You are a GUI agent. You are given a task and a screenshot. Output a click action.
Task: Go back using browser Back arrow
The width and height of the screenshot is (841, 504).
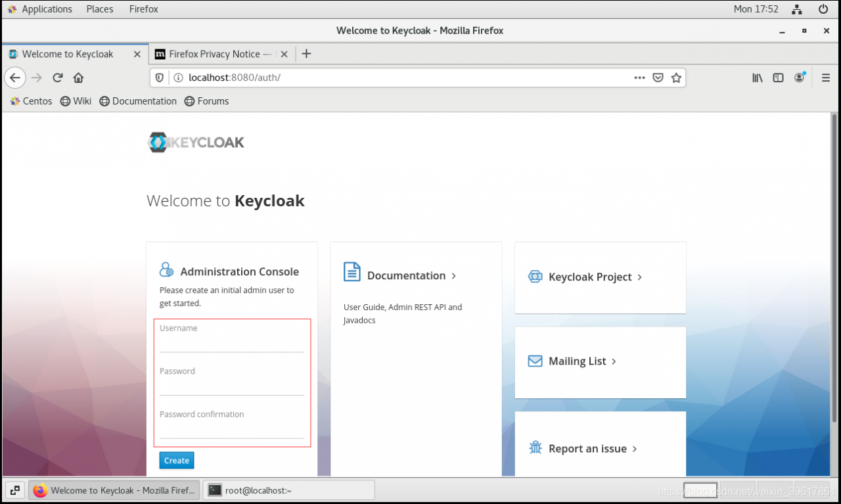click(15, 78)
